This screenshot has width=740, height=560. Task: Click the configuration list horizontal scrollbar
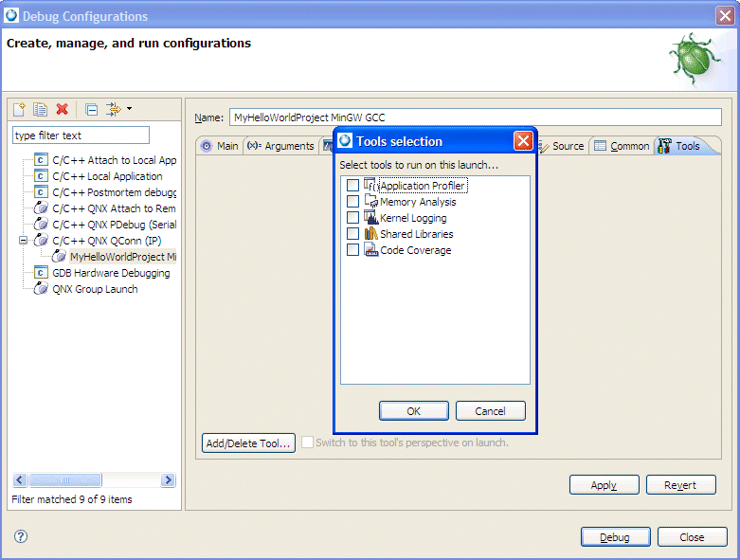(94, 480)
